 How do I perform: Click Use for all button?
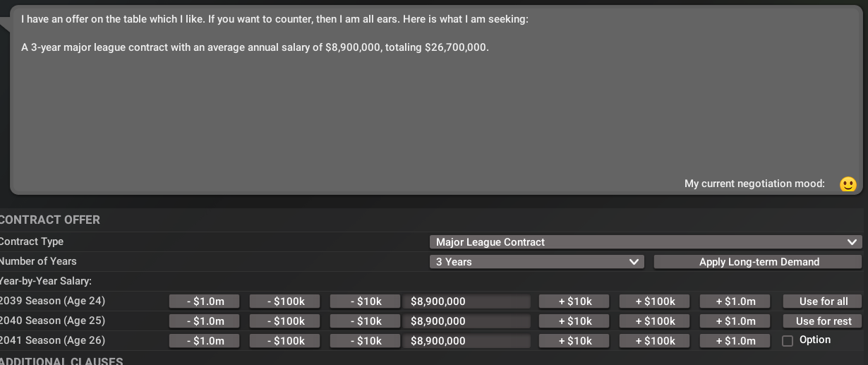point(823,301)
